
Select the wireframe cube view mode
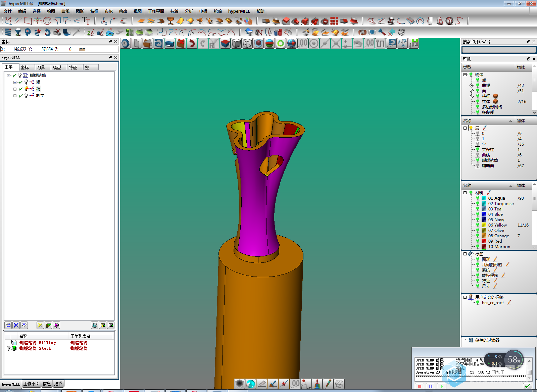click(247, 43)
